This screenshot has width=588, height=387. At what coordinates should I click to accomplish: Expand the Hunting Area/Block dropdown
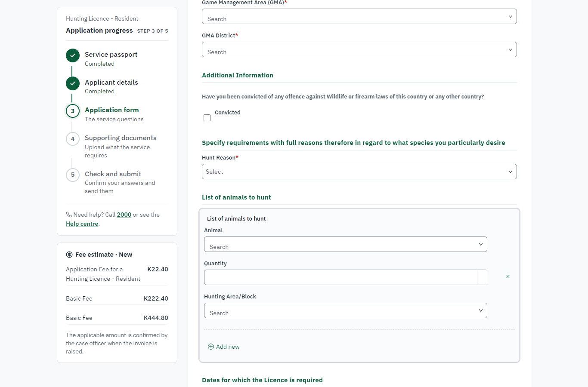[x=346, y=310]
